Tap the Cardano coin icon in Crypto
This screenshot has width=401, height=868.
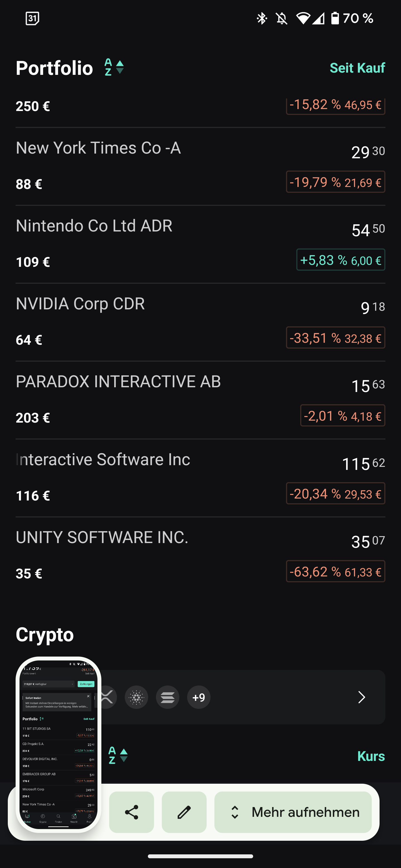coord(136,697)
